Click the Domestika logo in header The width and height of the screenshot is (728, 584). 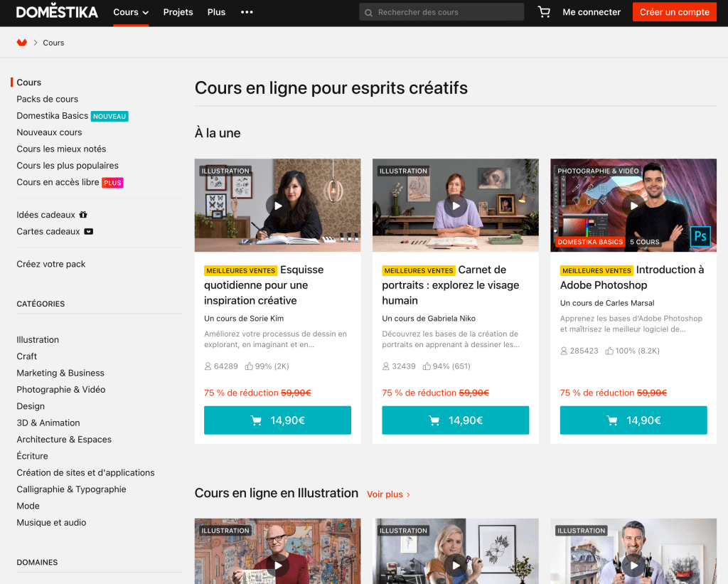[x=57, y=12]
